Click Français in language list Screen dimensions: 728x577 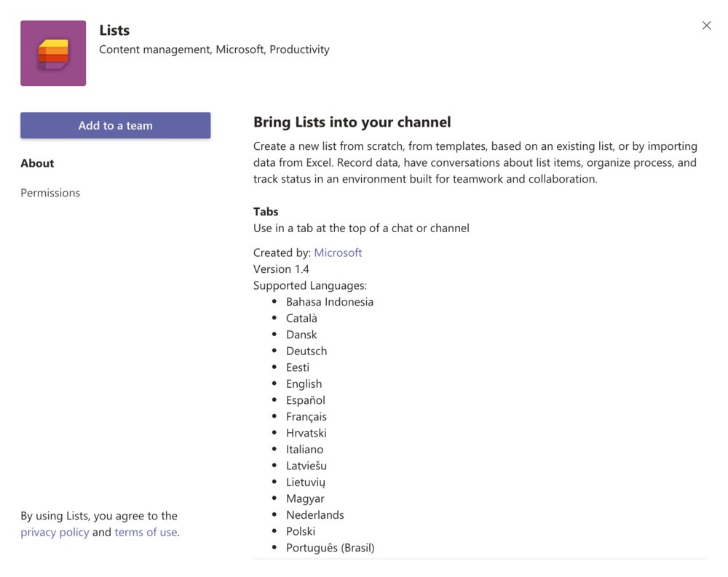coord(306,416)
